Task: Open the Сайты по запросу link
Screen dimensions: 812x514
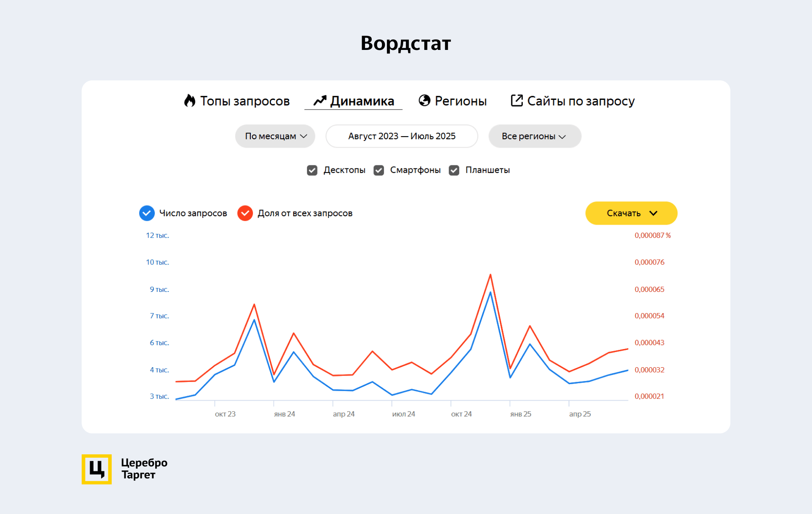Action: point(580,101)
